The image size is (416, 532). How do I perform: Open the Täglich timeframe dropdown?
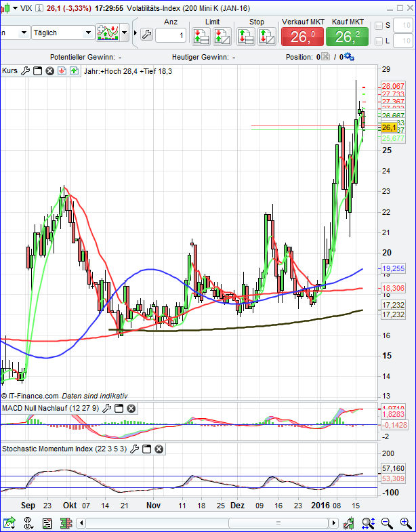(x=63, y=33)
